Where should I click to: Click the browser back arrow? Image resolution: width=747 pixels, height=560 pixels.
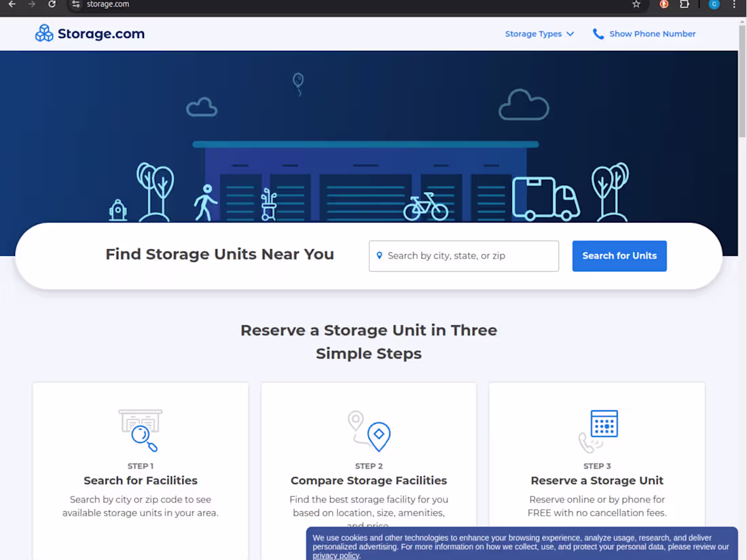(12, 4)
